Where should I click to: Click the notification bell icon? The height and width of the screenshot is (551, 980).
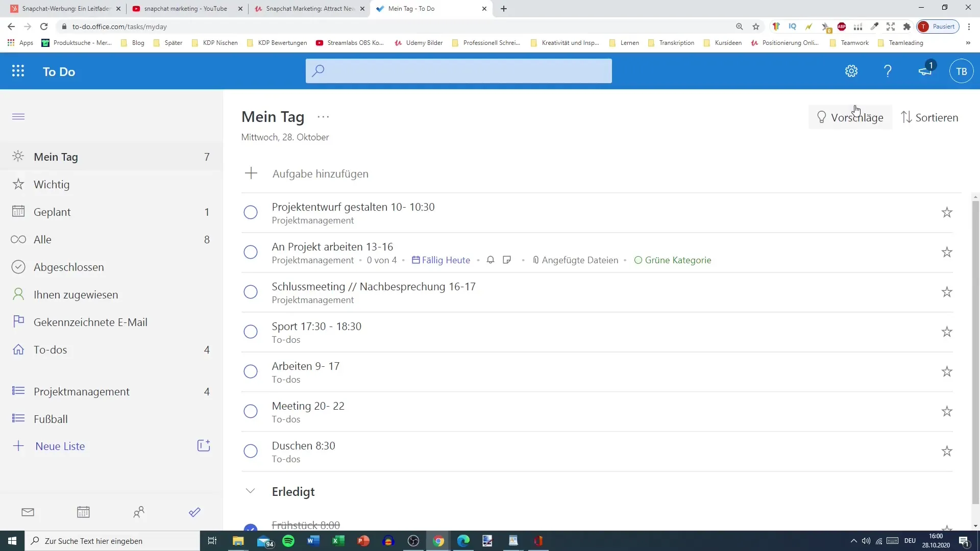click(925, 70)
